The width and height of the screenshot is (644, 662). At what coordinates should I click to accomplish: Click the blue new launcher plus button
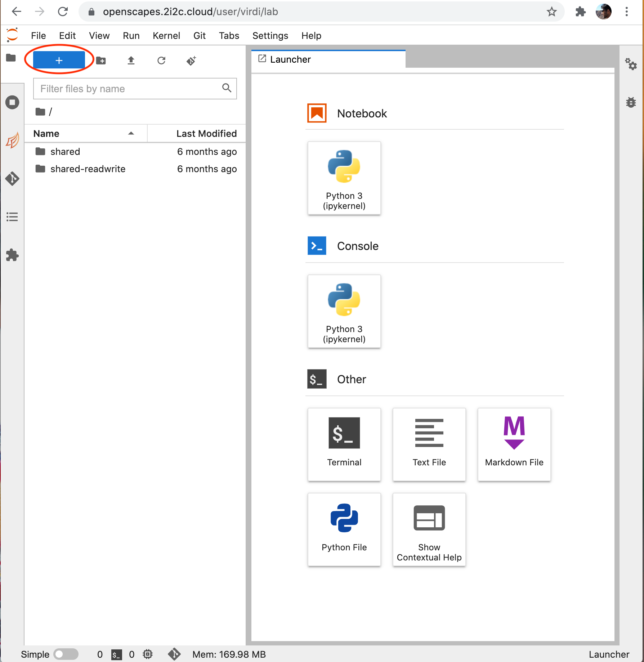pyautogui.click(x=59, y=60)
